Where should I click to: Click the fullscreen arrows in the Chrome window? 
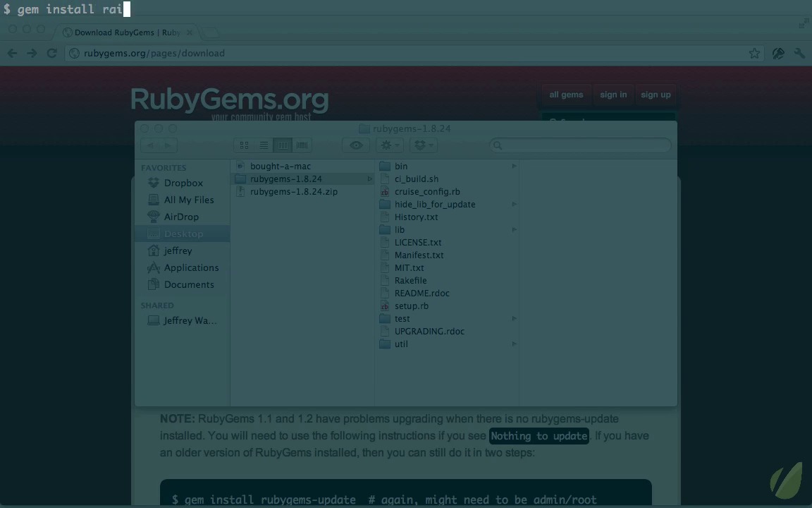[804, 23]
